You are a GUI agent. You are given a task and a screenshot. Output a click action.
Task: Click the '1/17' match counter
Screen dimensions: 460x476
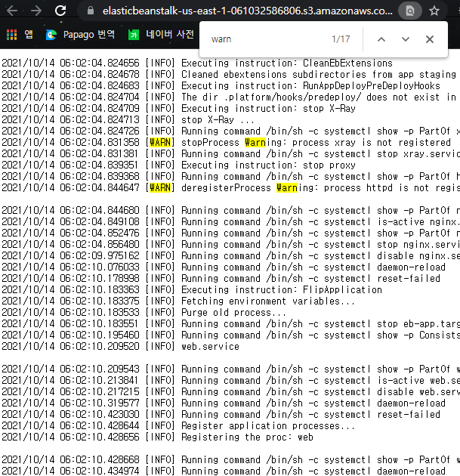coord(341,39)
